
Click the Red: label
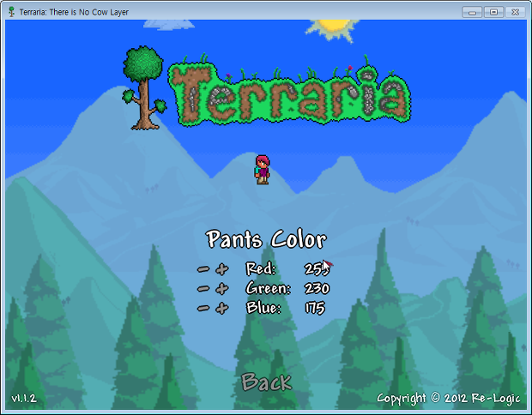261,268
